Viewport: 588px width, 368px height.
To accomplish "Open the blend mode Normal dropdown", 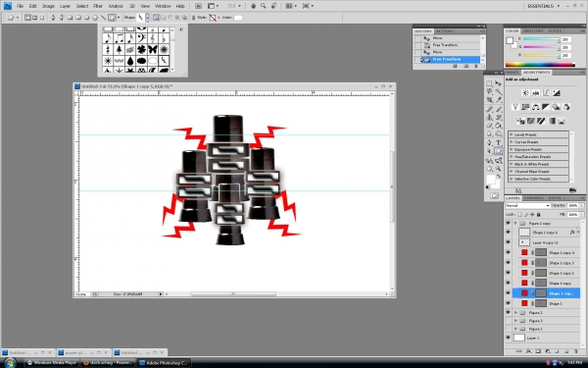I will coord(527,205).
